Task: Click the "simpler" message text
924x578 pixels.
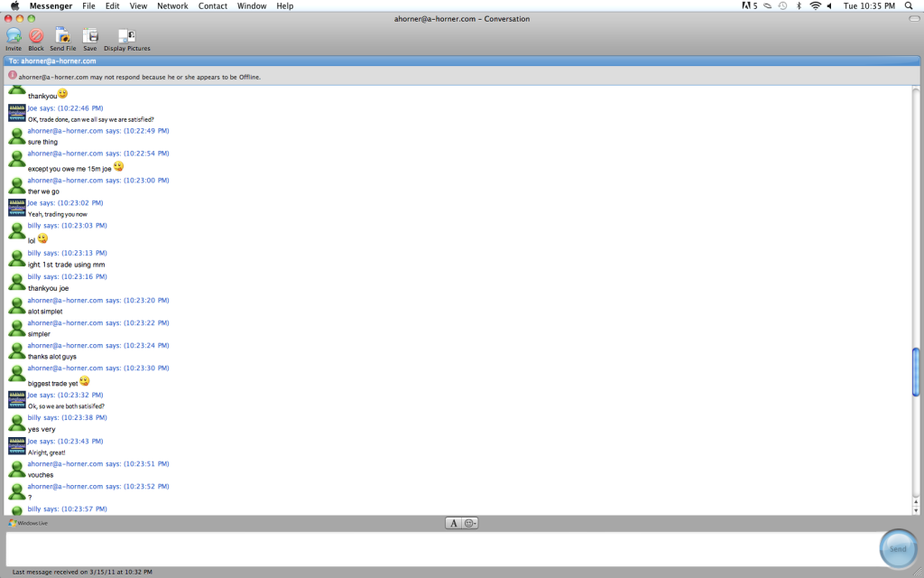Action: [x=39, y=334]
